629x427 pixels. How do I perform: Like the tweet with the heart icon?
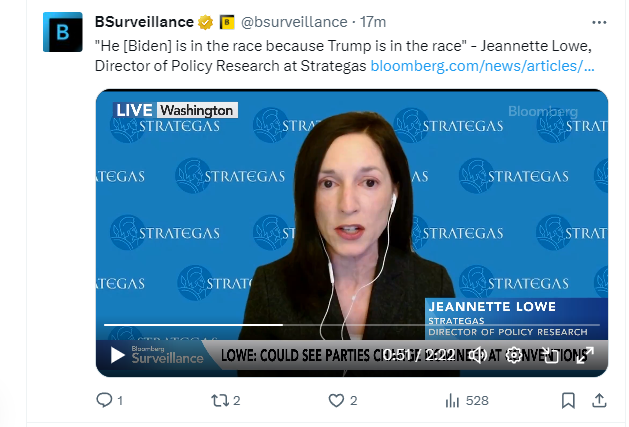[336, 400]
